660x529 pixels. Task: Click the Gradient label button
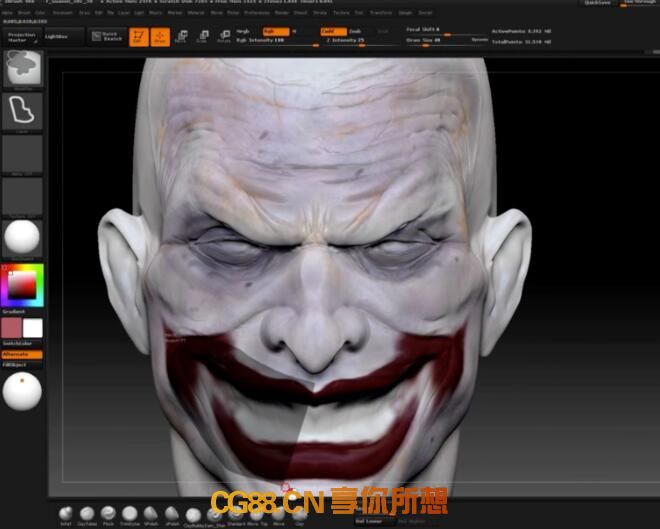[13, 312]
